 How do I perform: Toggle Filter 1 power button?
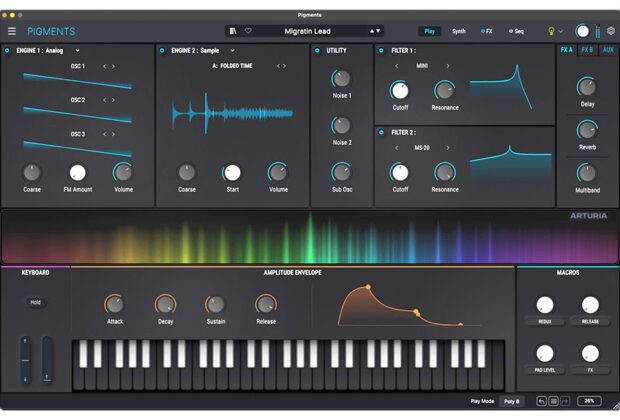381,51
